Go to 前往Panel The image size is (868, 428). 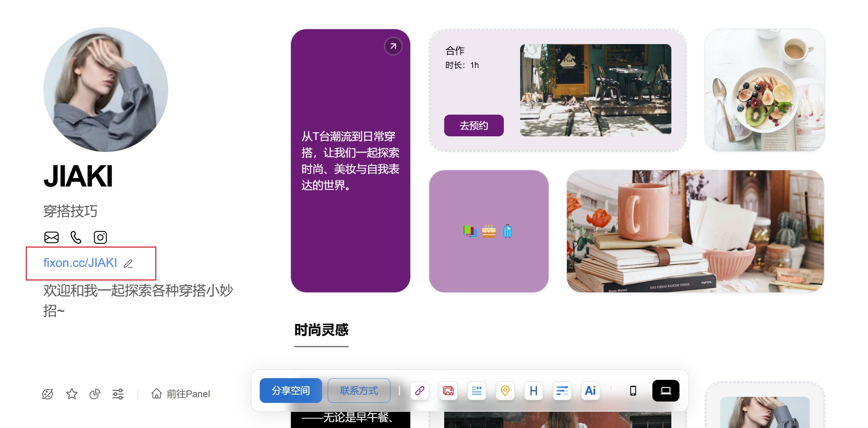[x=181, y=394]
